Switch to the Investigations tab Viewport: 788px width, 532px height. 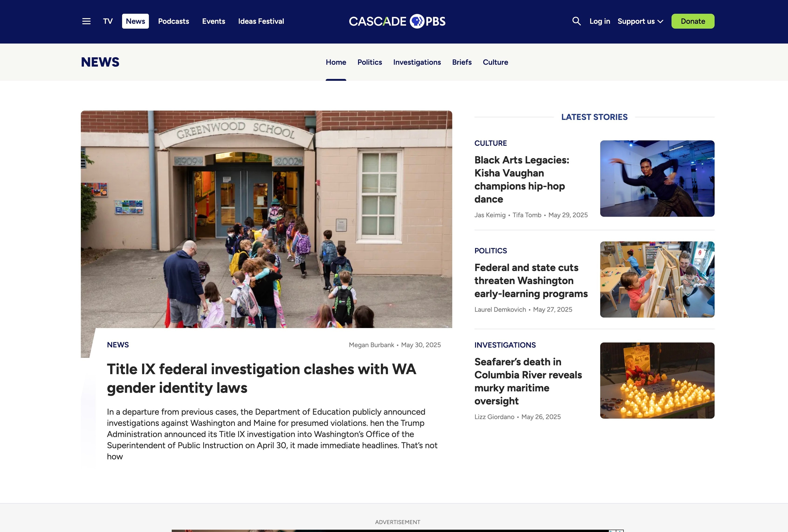tap(417, 62)
